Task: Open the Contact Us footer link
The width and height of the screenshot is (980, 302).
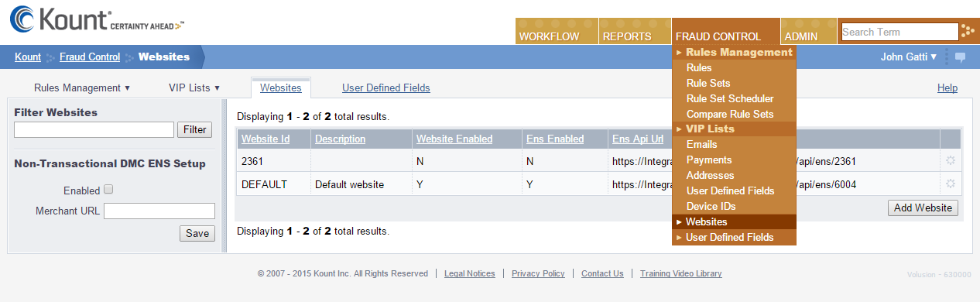Action: (602, 273)
